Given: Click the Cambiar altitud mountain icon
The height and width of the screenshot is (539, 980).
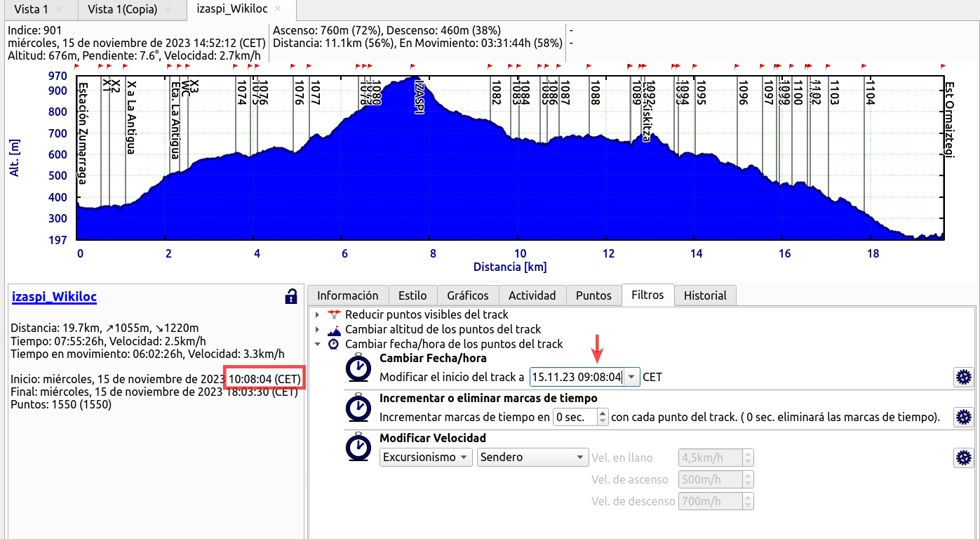Looking at the screenshot, I should [x=334, y=329].
